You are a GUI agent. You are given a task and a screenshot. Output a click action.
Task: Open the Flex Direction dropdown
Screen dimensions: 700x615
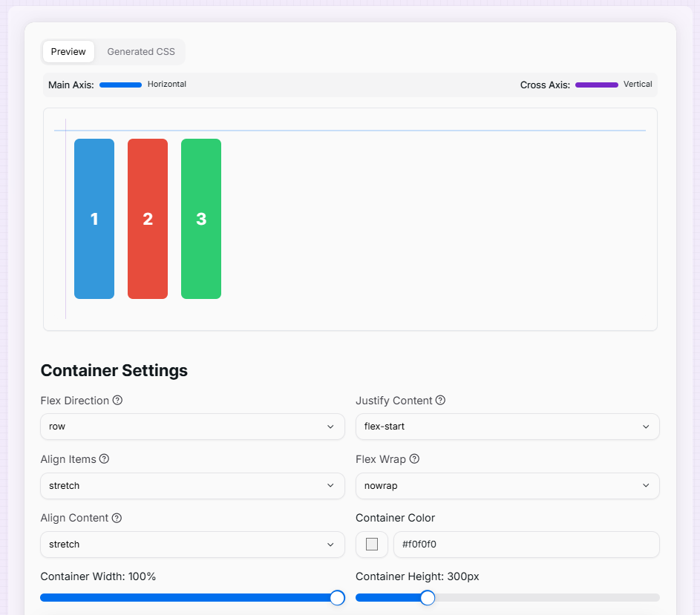[x=192, y=427]
